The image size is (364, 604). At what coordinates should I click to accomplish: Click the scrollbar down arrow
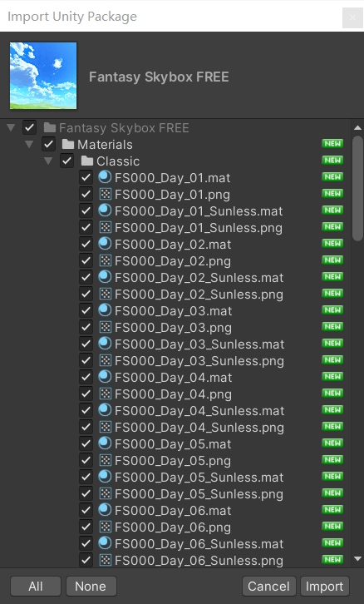point(358,559)
